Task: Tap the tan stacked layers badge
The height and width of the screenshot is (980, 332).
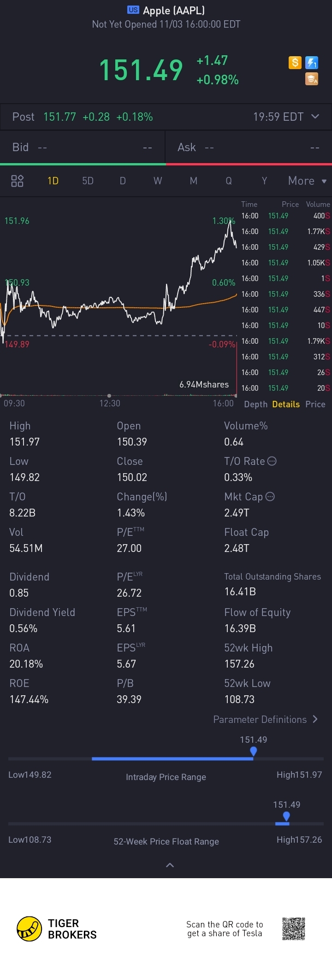Action: tap(312, 79)
